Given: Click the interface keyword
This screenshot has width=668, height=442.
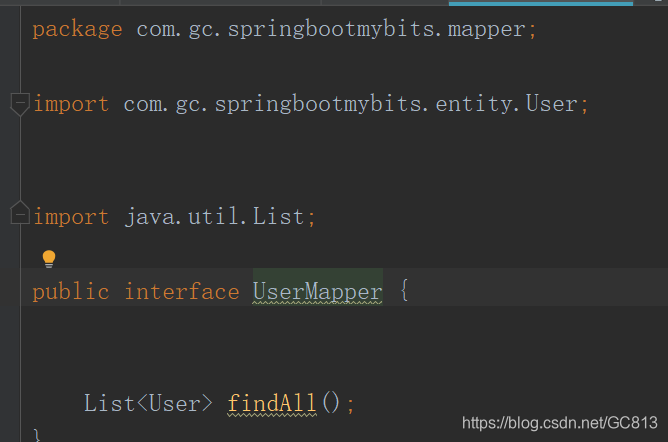Looking at the screenshot, I should (x=182, y=292).
